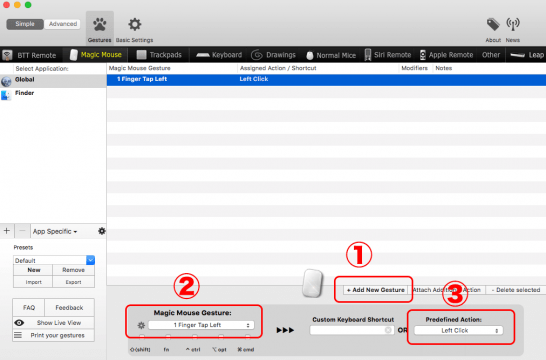The width and height of the screenshot is (546, 360).
Task: Toggle the shift modifier checkbox
Action: [x=142, y=337]
